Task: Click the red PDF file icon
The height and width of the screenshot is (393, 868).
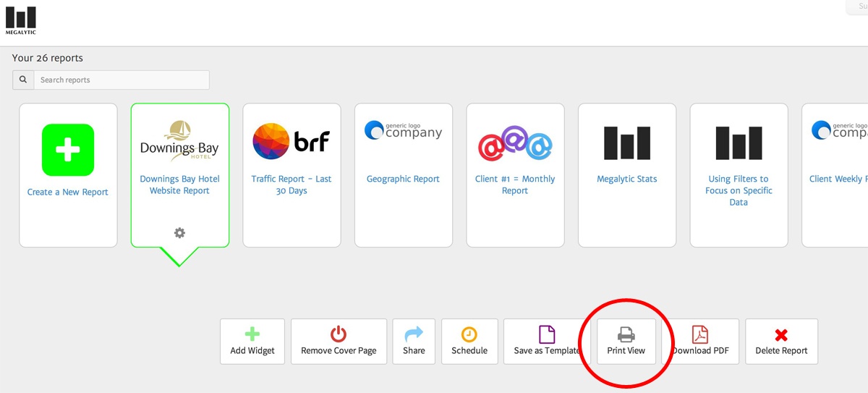Action: click(x=700, y=334)
